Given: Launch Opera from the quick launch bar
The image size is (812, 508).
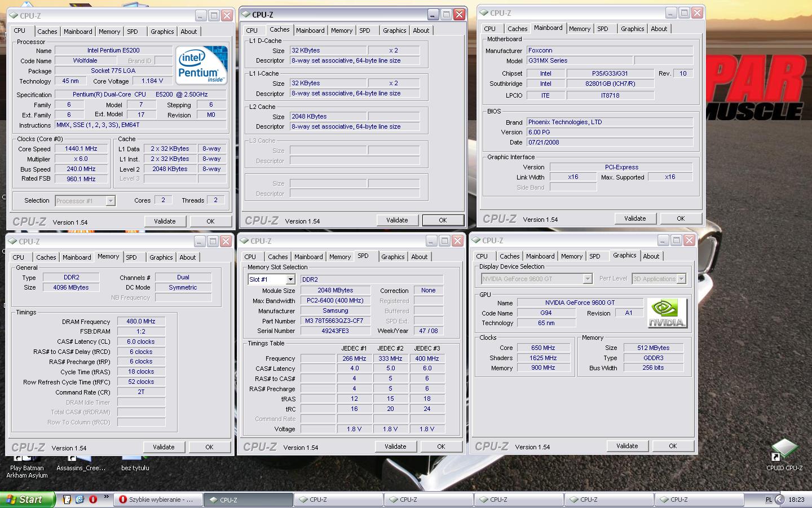Looking at the screenshot, I should point(92,500).
